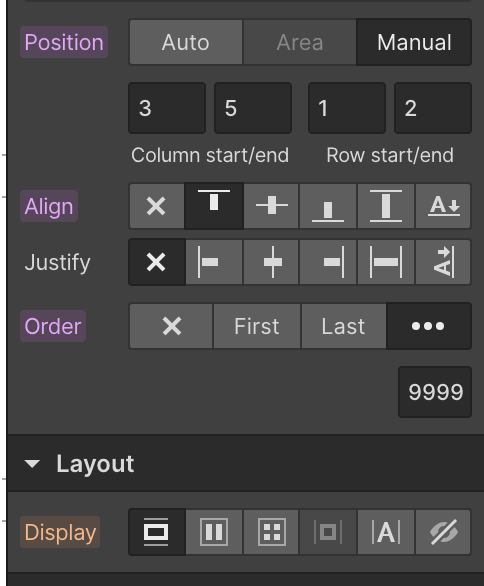Set order to First
484x586 pixels.
coord(257,326)
